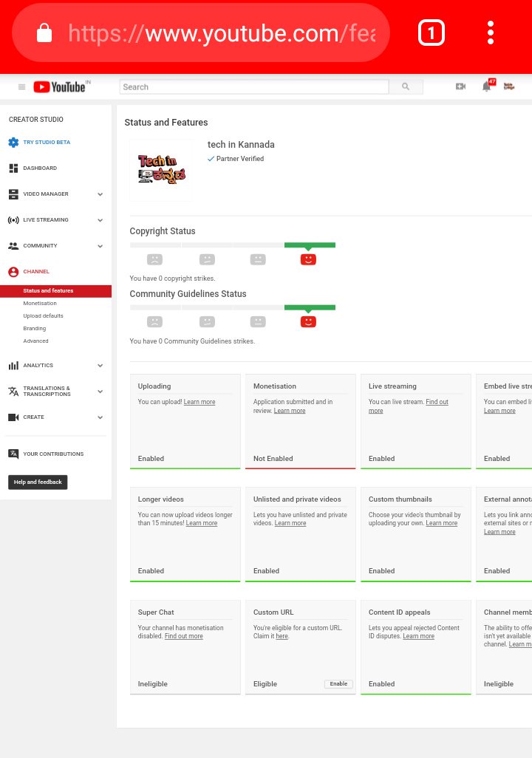Open Upload defaults under Channel
This screenshot has height=758, width=532.
click(43, 316)
